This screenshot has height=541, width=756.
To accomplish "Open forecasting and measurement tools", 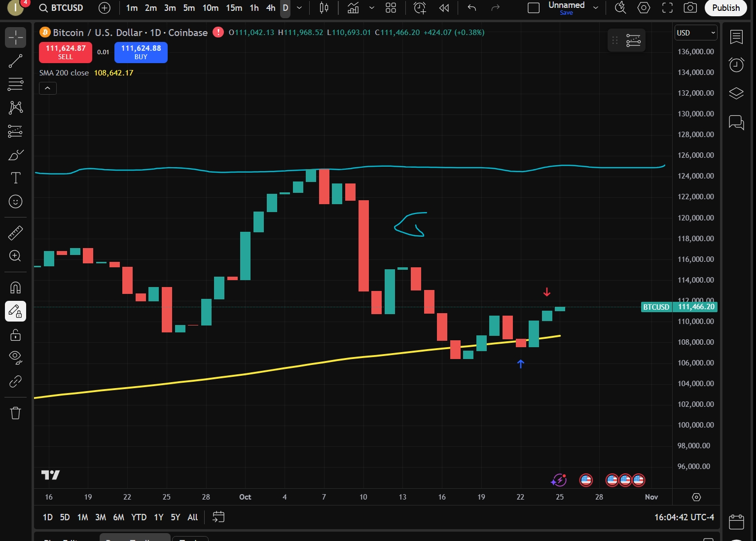I will [x=15, y=131].
